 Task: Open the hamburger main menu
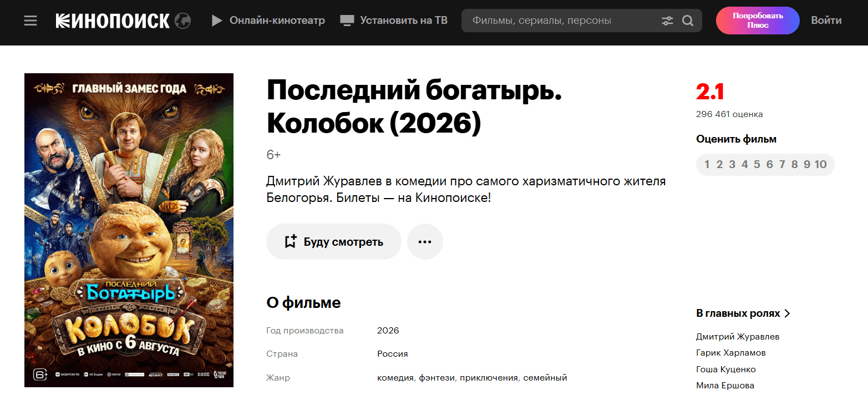click(31, 21)
